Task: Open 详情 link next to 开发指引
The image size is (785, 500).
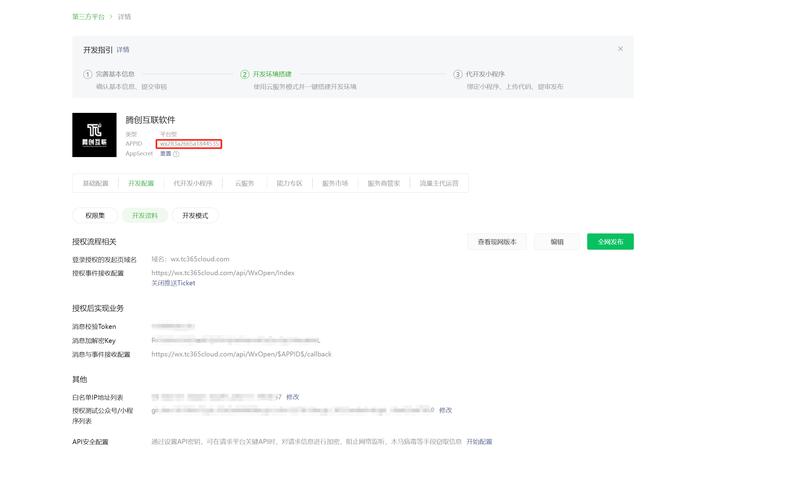Action: click(123, 49)
